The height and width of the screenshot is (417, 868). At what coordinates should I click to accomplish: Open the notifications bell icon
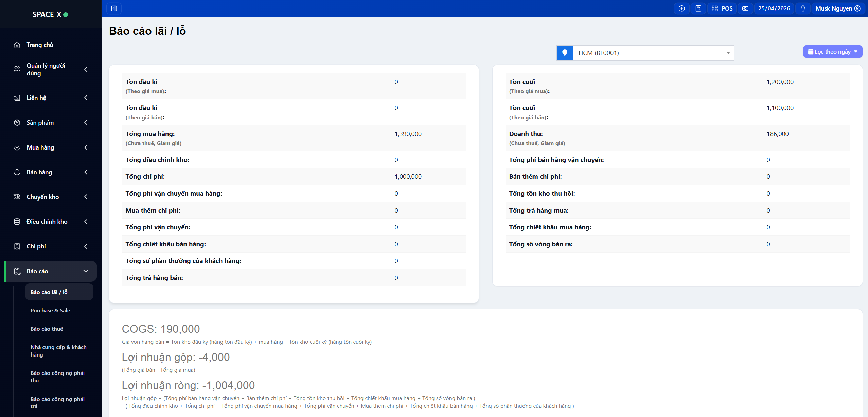(x=803, y=8)
